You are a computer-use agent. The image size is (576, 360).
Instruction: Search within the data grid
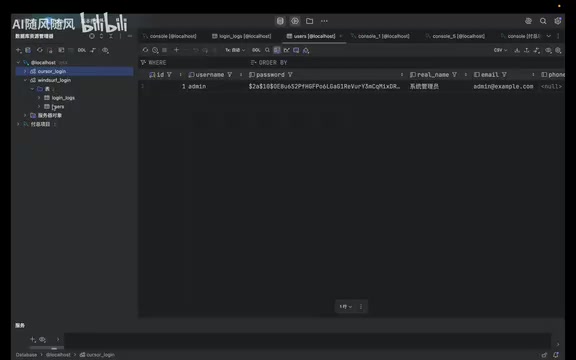pos(267,50)
